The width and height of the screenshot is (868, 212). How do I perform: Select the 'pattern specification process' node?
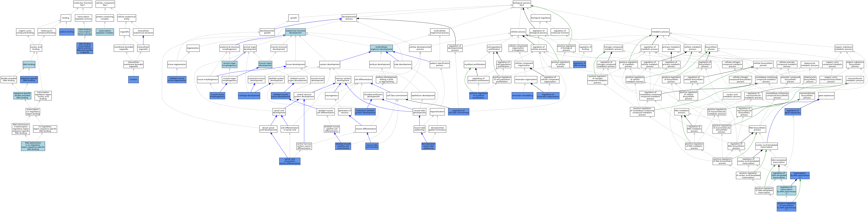[x=440, y=64]
